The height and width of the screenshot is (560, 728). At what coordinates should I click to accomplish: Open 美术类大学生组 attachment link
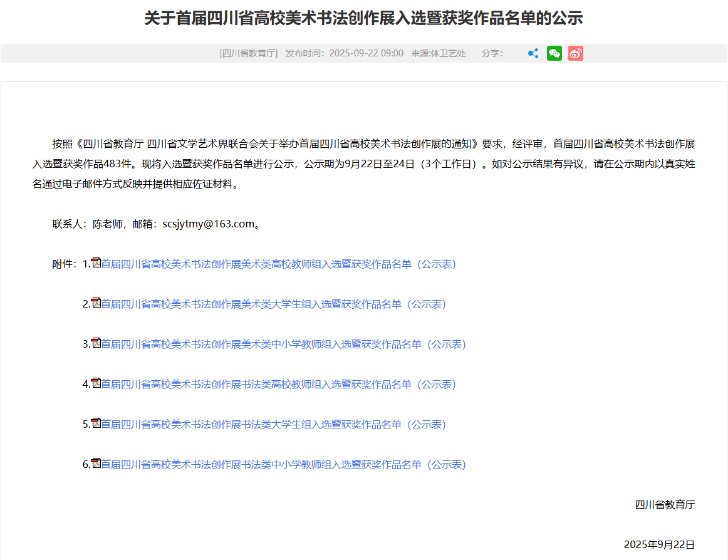click(273, 304)
